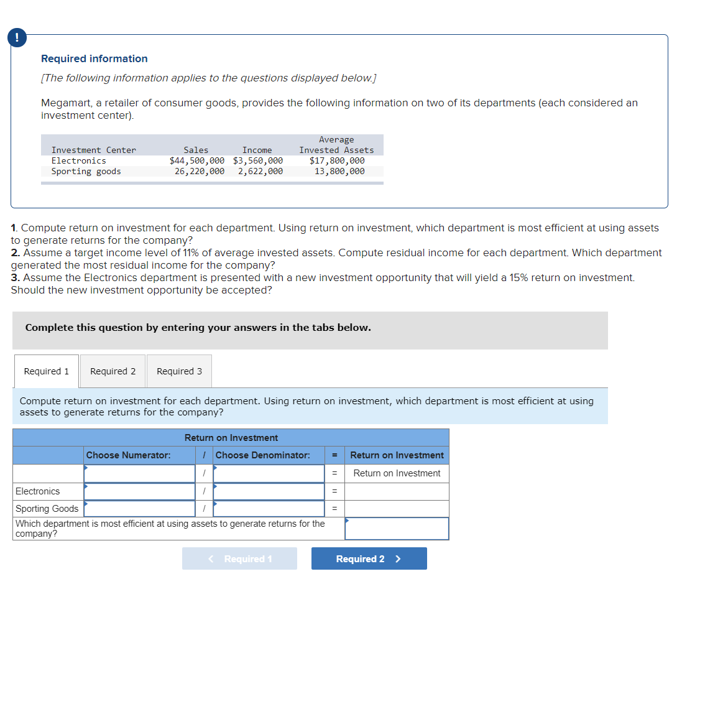This screenshot has height=704, width=728.
Task: Click Sporting goods invested assets 13,800,000
Action: [x=339, y=172]
